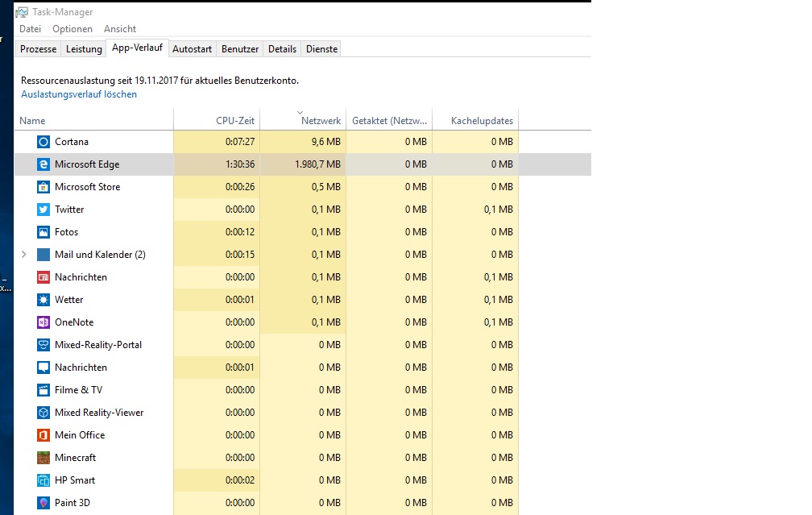Switch to the Leistung tab
This screenshot has height=515, width=812.
84,48
